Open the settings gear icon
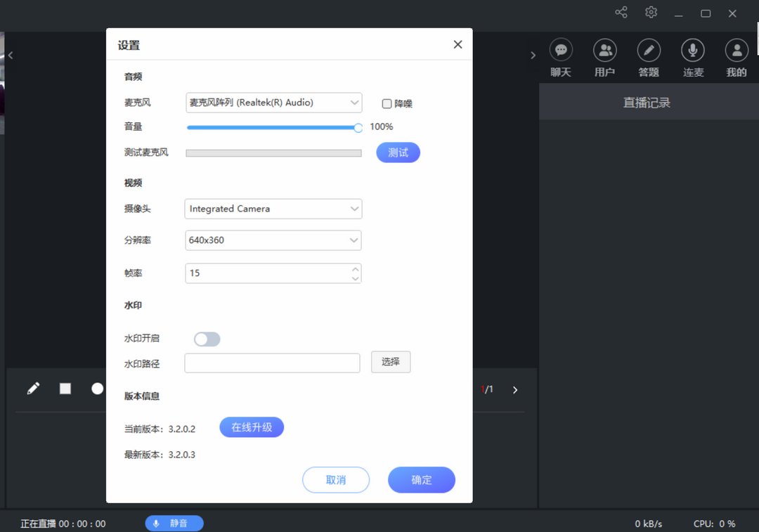The image size is (759, 532). [650, 13]
